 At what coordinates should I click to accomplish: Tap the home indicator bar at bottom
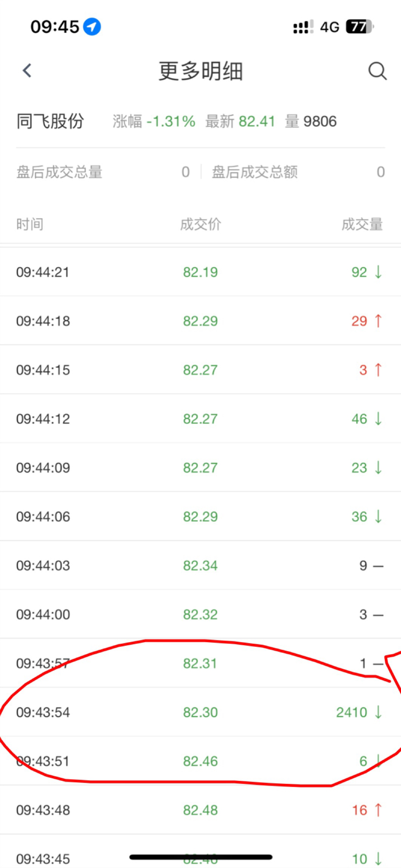pos(201,857)
